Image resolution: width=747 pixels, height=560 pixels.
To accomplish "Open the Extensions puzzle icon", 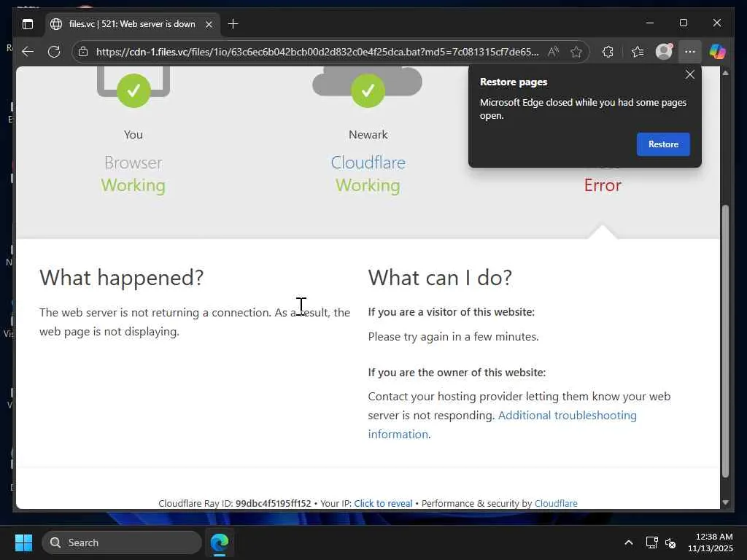I will pyautogui.click(x=608, y=52).
